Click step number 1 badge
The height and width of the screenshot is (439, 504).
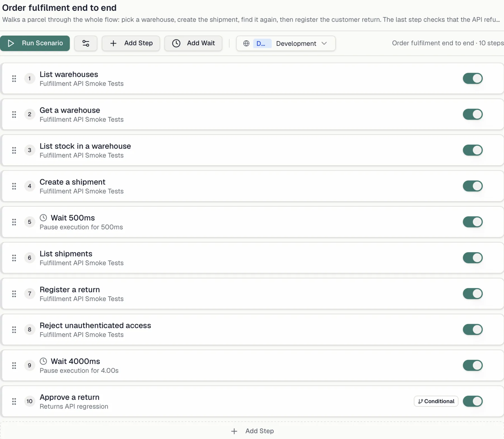29,78
